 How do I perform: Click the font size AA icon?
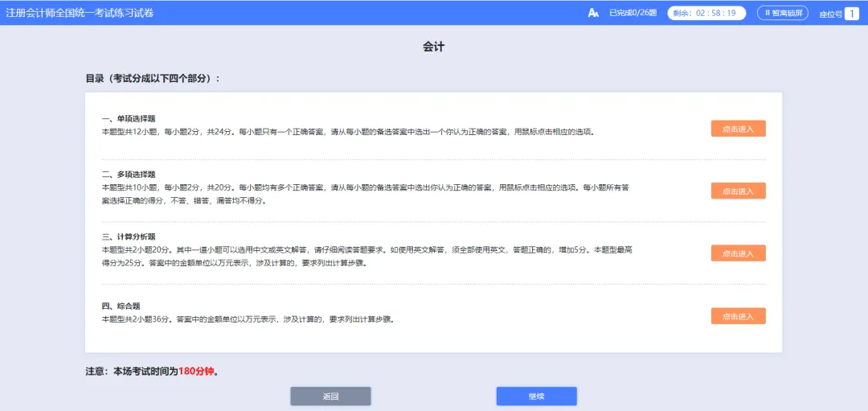coord(593,13)
